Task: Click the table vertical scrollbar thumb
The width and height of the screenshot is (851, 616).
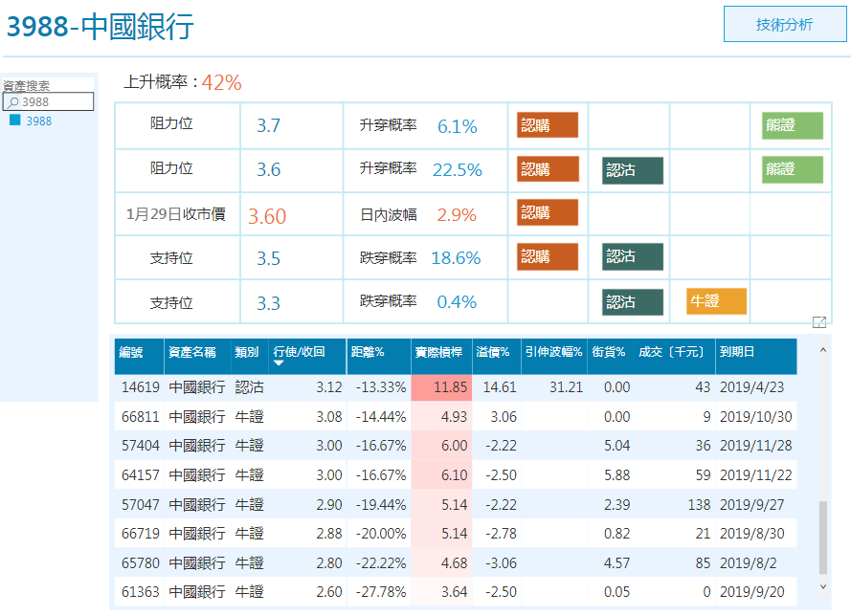Action: click(x=823, y=537)
